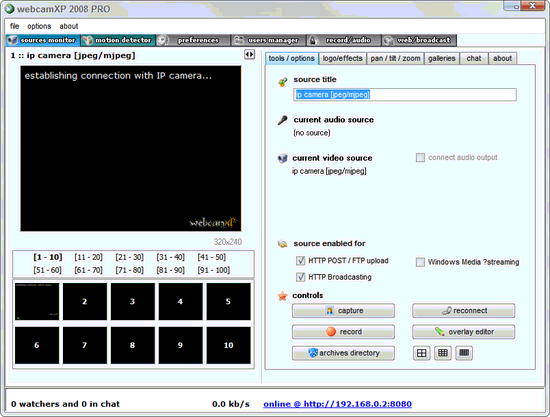Click the microphone icon beside current audio source
This screenshot has height=417, width=550.
(282, 120)
